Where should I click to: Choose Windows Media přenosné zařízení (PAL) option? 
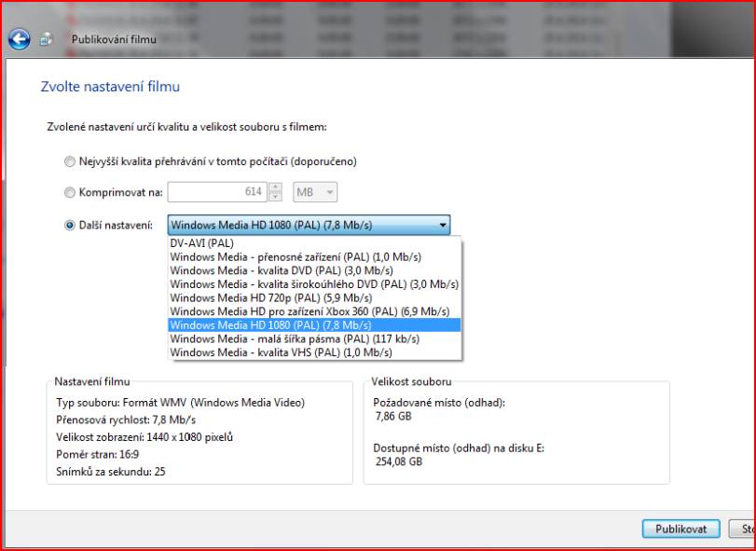tap(314, 257)
